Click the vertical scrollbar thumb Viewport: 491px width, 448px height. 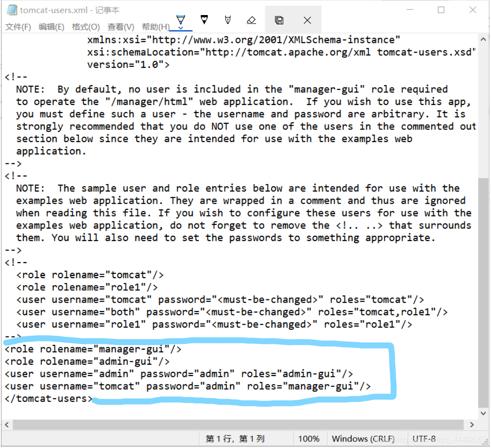coord(483,293)
